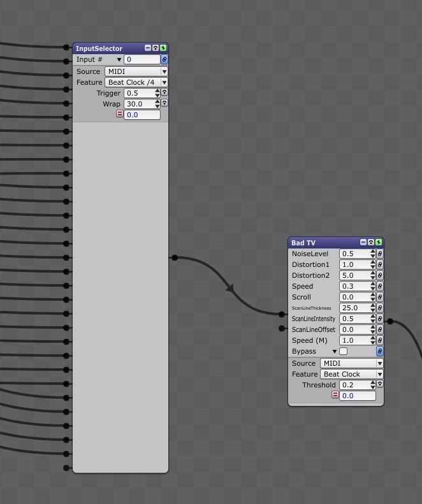The width and height of the screenshot is (422, 504).
Task: Click the Trigger value field
Action: coord(139,93)
